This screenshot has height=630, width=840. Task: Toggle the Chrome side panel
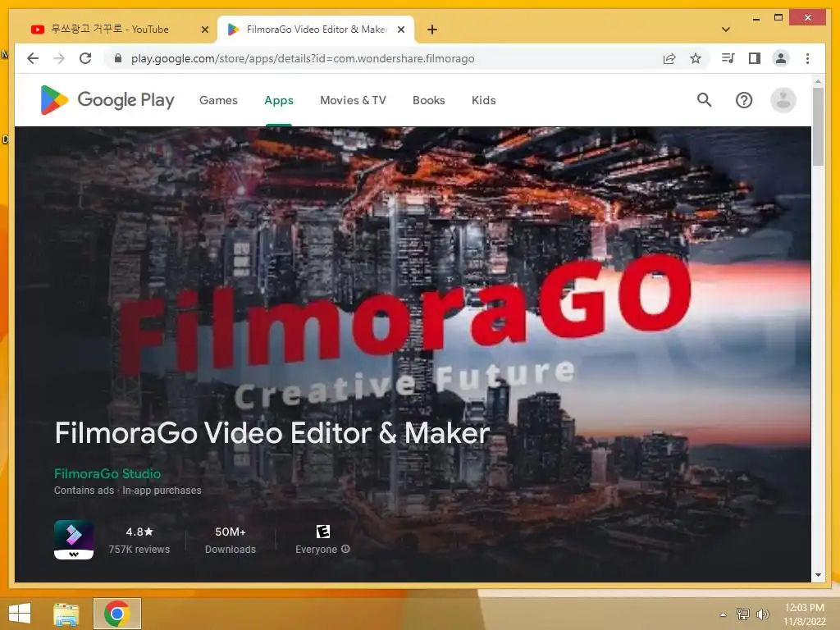point(755,58)
